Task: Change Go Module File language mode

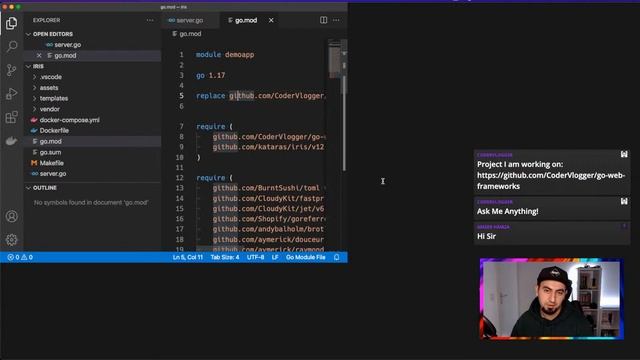Action: coord(306,257)
